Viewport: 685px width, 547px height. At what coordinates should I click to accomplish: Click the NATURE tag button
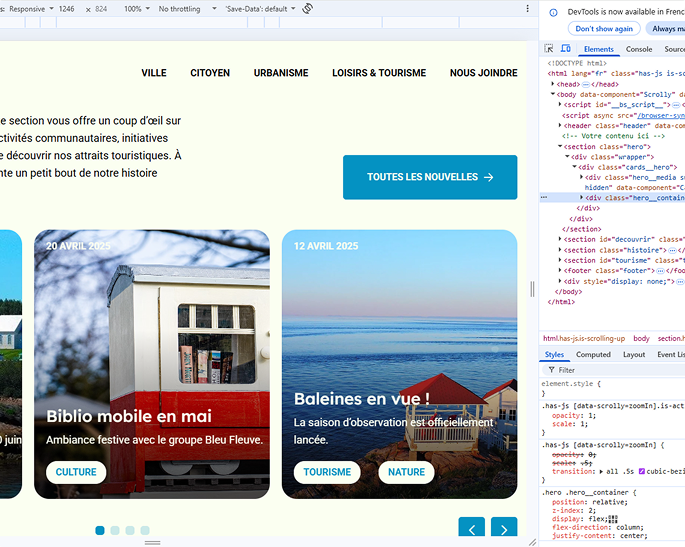tap(406, 472)
